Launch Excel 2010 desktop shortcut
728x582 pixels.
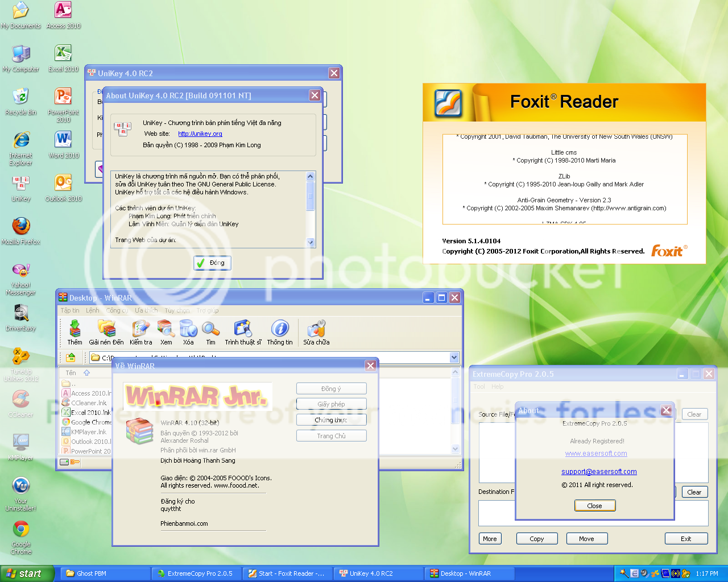coord(63,59)
